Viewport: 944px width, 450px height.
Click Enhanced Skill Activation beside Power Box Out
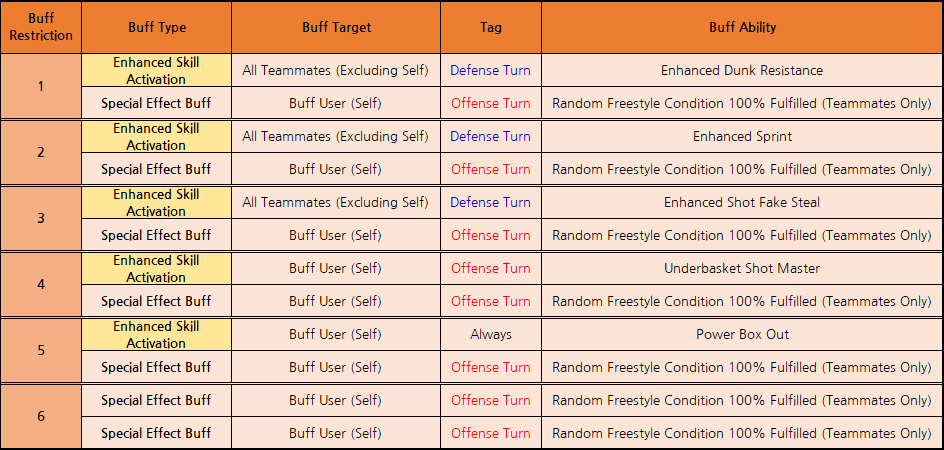pyautogui.click(x=157, y=335)
